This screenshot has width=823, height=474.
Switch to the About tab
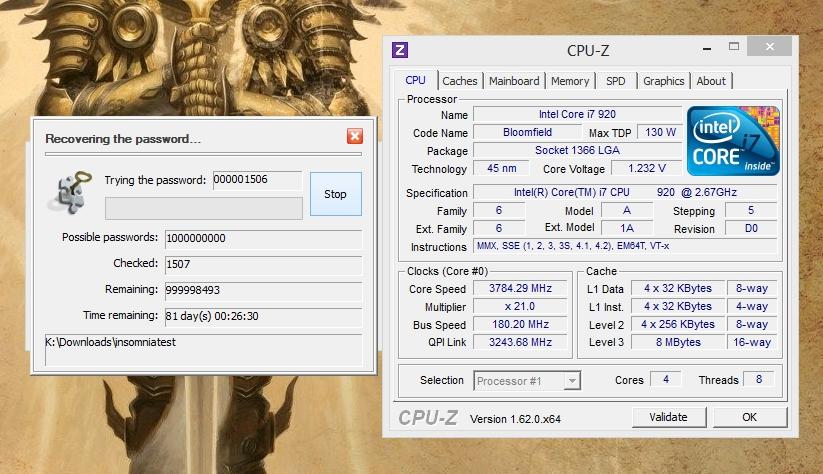point(711,81)
